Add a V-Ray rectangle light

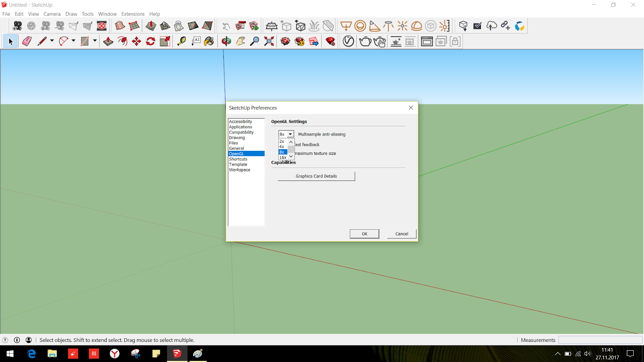pos(346,26)
